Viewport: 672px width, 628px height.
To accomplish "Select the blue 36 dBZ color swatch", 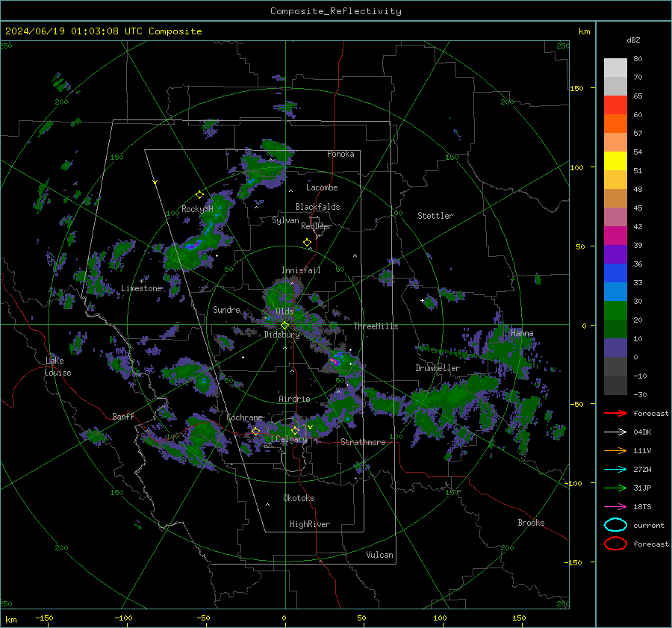I will click(x=615, y=273).
